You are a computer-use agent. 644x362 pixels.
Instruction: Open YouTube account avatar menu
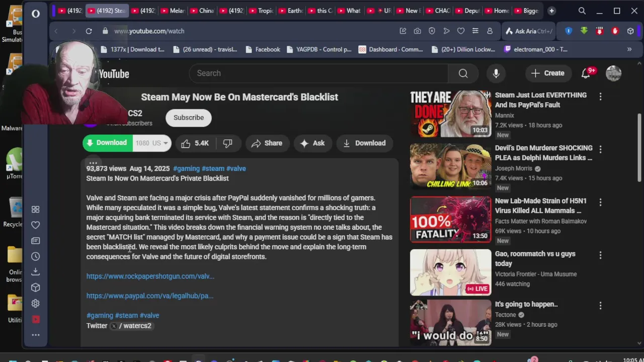(613, 73)
